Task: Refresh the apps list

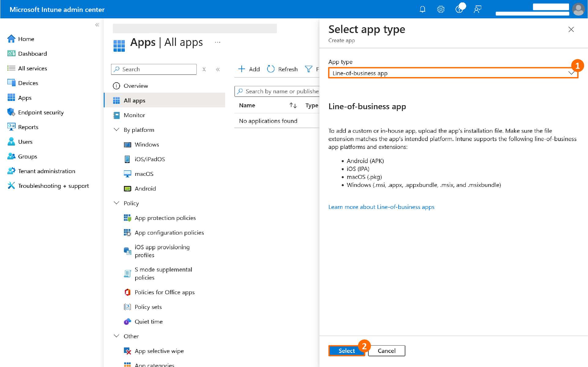Action: coord(282,69)
